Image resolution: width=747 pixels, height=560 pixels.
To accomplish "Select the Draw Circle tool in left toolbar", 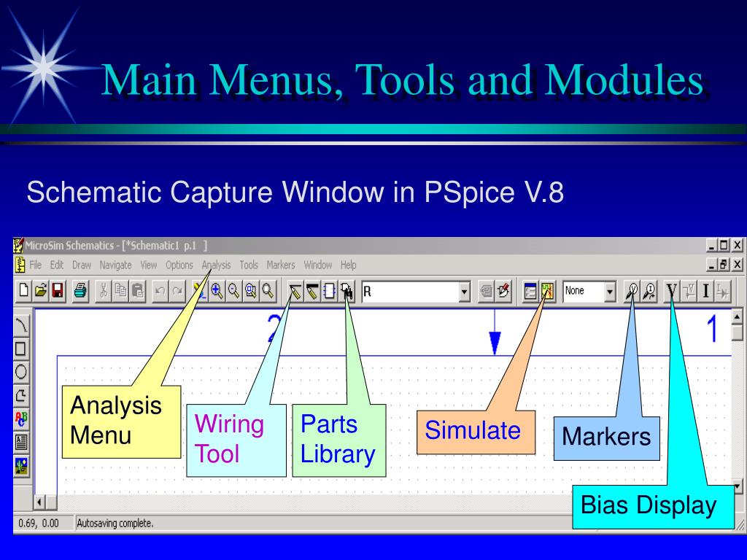I will 21,371.
